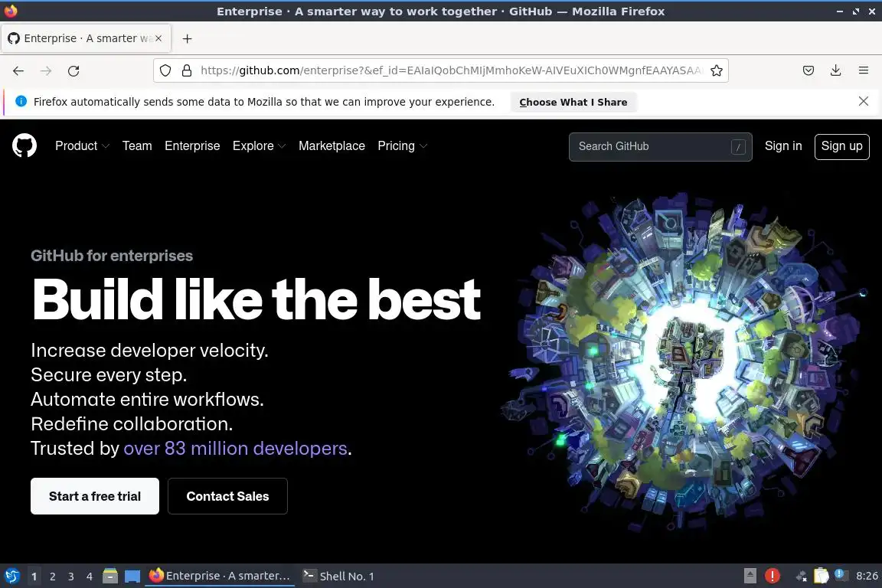Bookmark this page with the star icon
The width and height of the screenshot is (882, 588).
coord(716,70)
